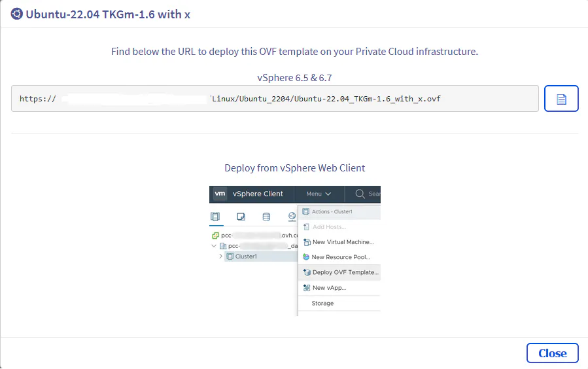This screenshot has width=588, height=369.
Task: Click the New Virtual Machine icon
Action: [x=307, y=242]
